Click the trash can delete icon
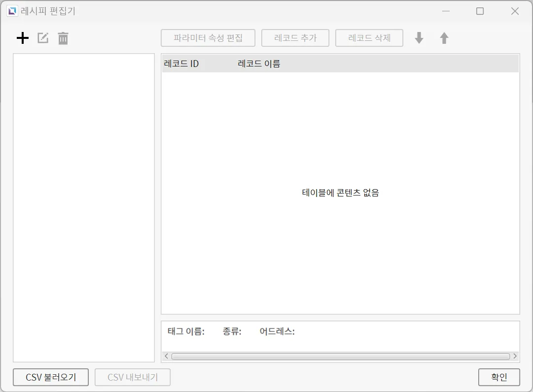 (63, 38)
